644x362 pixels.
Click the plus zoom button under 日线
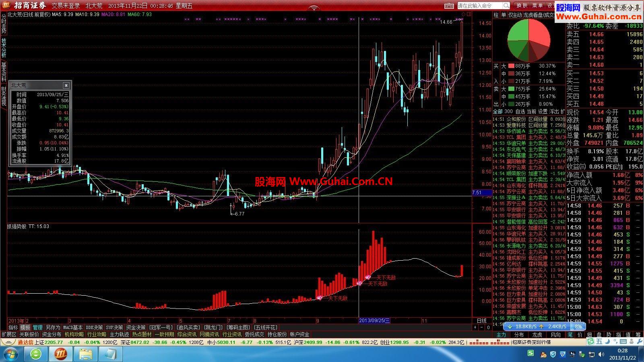(x=475, y=328)
